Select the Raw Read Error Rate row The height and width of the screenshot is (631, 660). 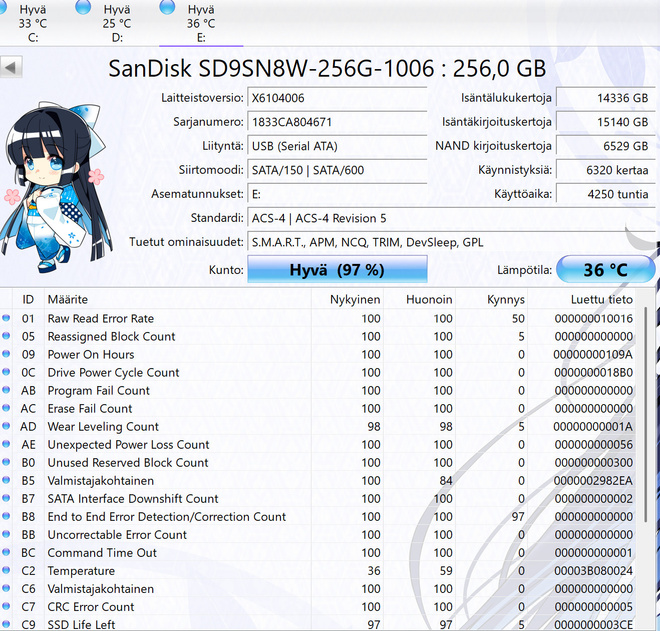[x=318, y=318]
